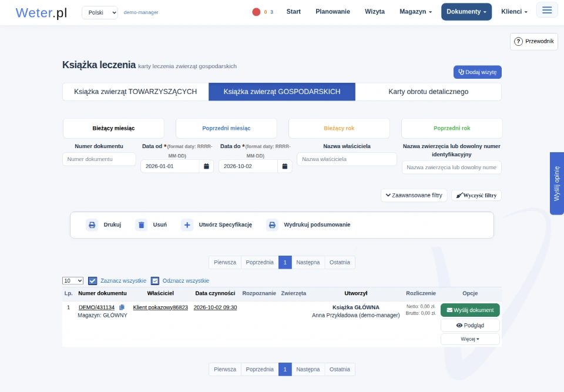Screen dimensions: 564x392
Task: Open Karty obrotu detalicznego tab
Action: point(428,92)
